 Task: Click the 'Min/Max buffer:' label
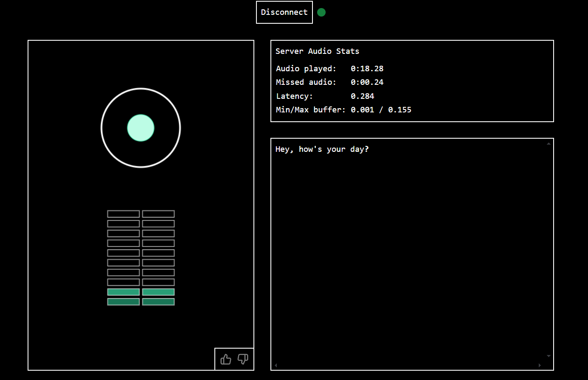[311, 110]
